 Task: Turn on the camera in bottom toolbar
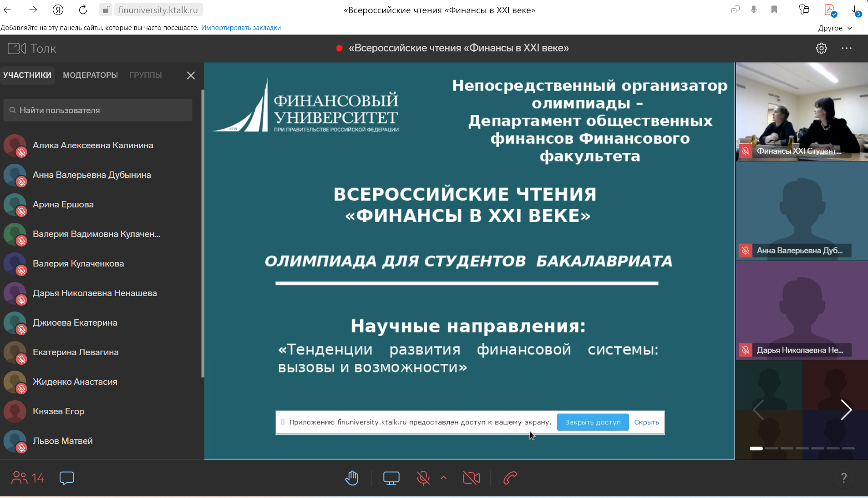tap(471, 478)
